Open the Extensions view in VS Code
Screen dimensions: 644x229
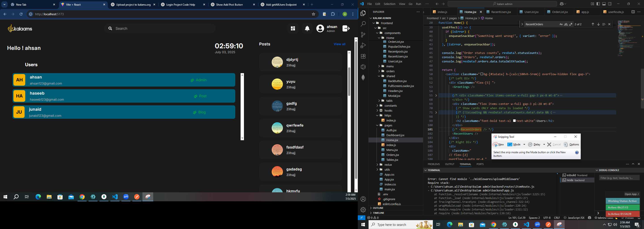tap(363, 56)
